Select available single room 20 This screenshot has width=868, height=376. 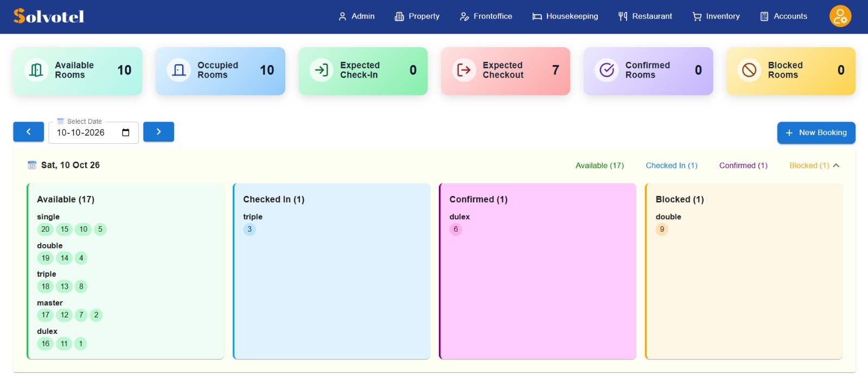[x=46, y=230]
